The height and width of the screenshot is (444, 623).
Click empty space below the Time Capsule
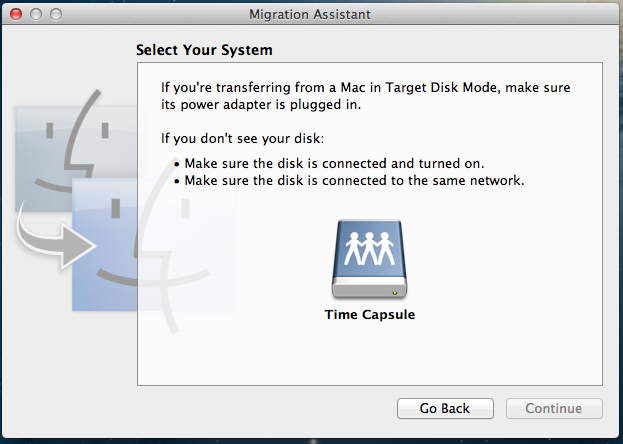tap(369, 355)
